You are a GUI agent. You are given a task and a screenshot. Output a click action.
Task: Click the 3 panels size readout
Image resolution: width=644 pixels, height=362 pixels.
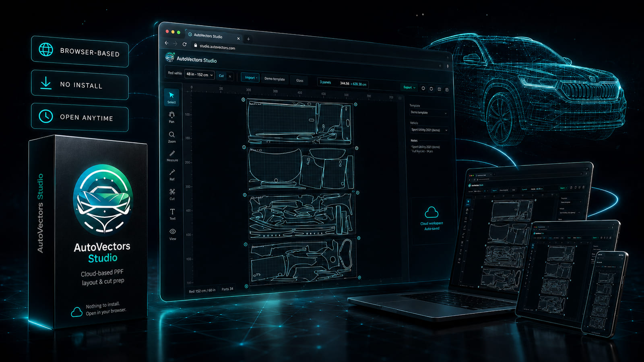coord(343,83)
